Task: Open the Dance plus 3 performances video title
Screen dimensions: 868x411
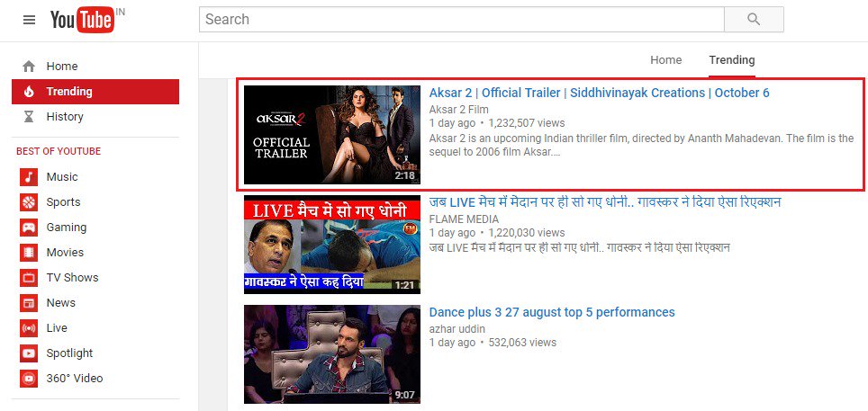Action: 552,313
